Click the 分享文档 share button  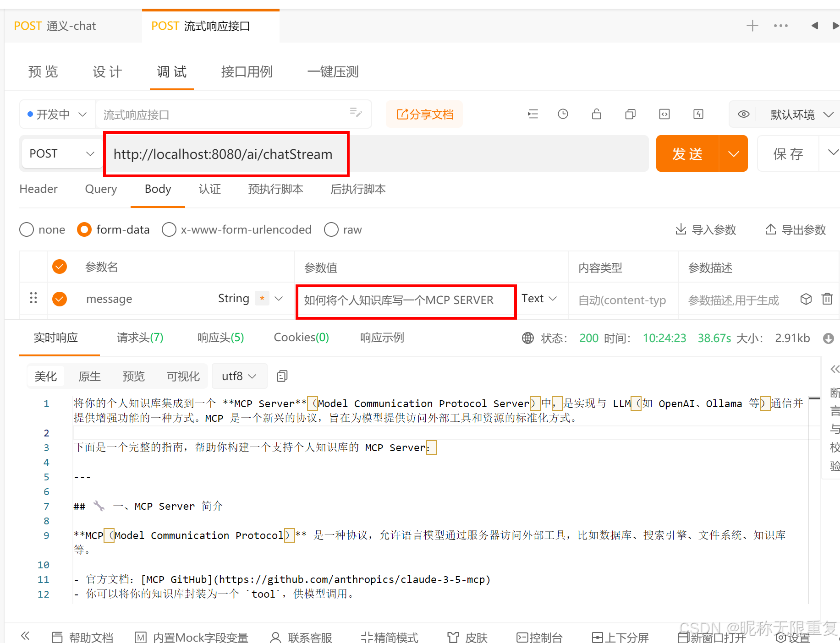(x=424, y=114)
